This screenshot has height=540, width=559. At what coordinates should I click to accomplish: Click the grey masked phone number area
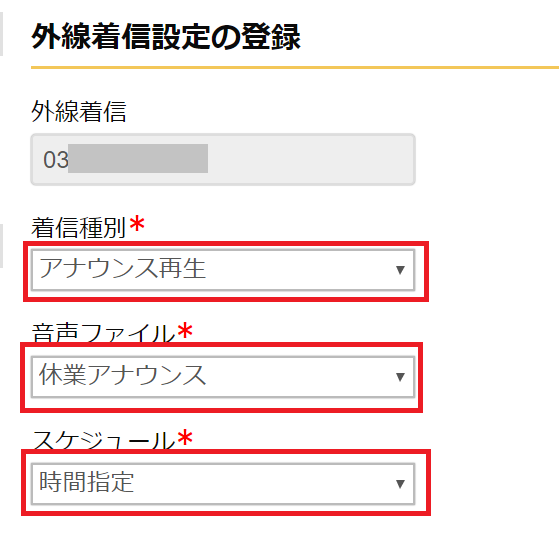138,159
